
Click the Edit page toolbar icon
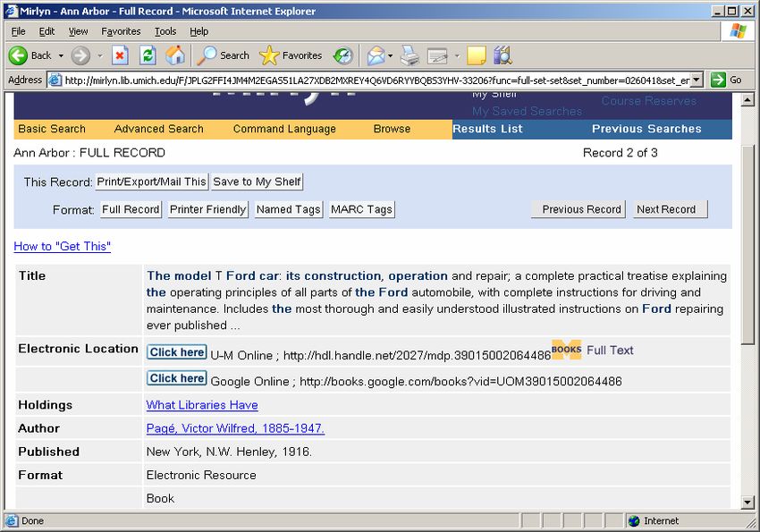[437, 56]
